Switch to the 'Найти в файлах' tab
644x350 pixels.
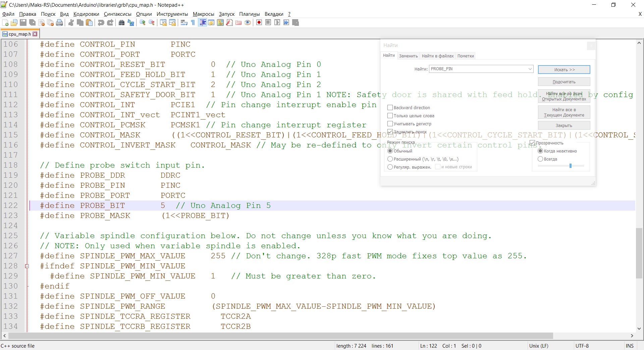(x=438, y=56)
